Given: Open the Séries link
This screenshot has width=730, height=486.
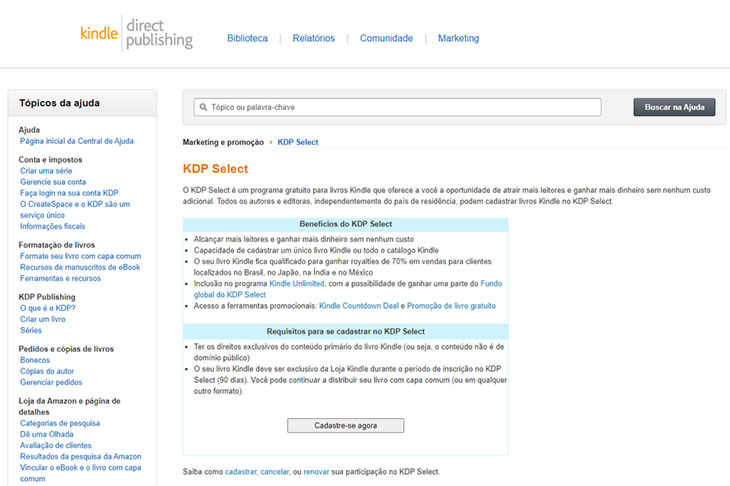Looking at the screenshot, I should (x=31, y=331).
